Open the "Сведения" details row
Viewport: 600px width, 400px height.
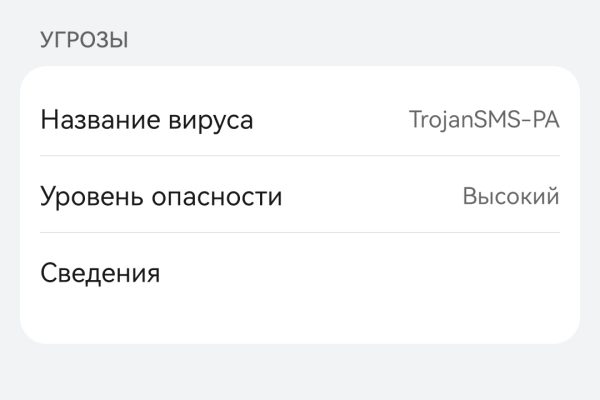click(100, 273)
